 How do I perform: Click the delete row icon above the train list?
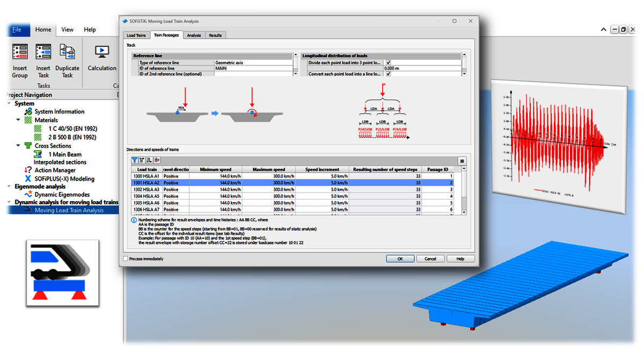[157, 160]
